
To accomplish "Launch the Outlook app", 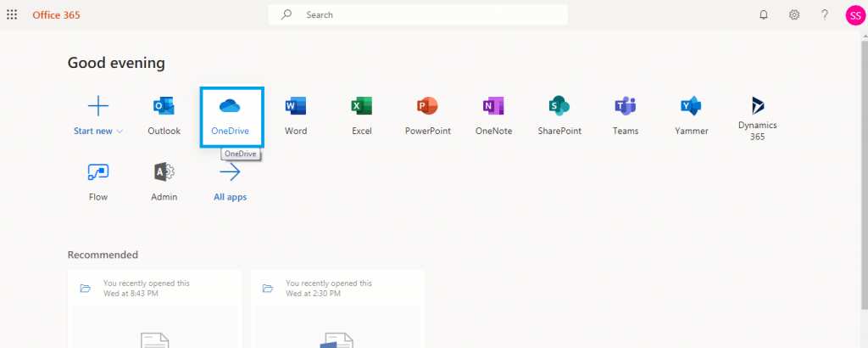I will click(x=164, y=105).
